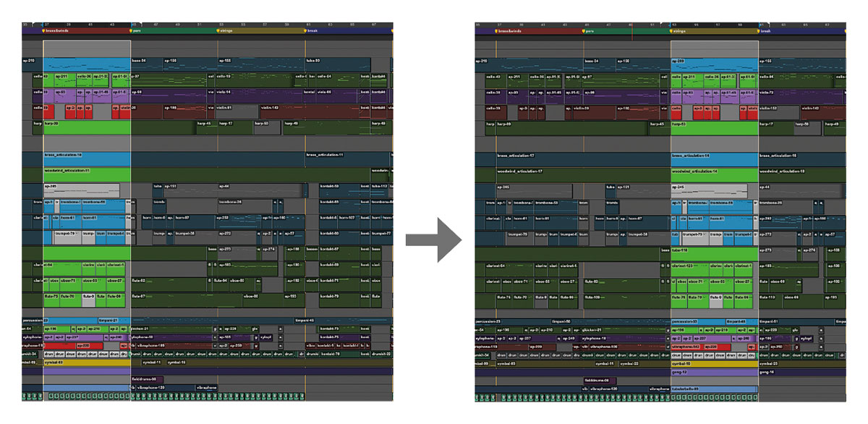Select the woodwind_articulation-14 clip
Screen dimensions: 868x424
714,174
